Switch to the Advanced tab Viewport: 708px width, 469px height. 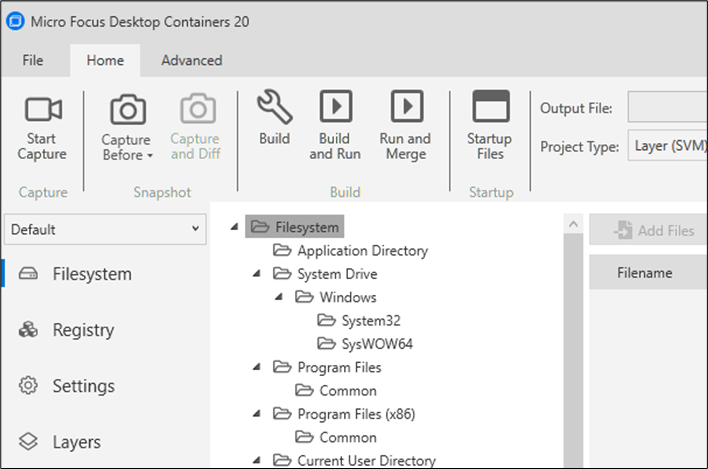point(192,60)
